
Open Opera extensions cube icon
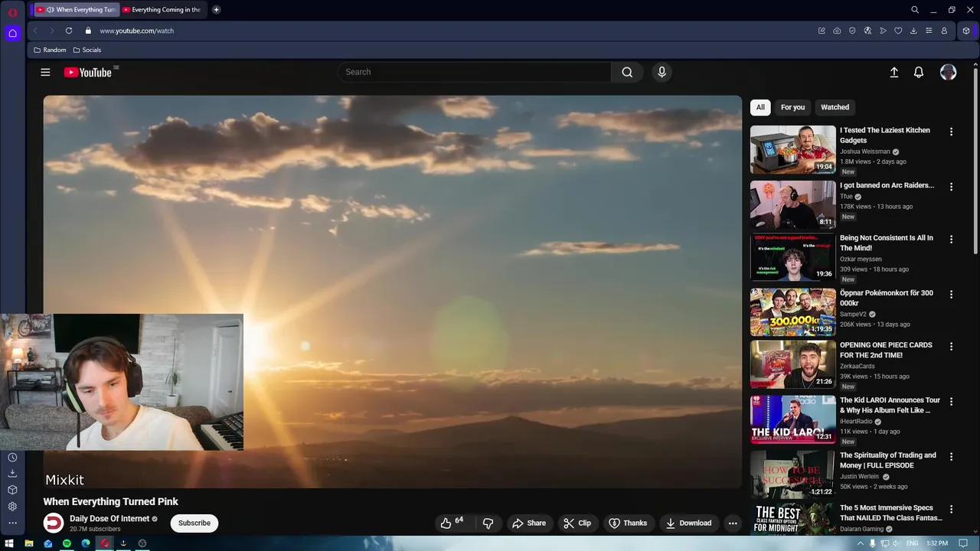pos(966,31)
